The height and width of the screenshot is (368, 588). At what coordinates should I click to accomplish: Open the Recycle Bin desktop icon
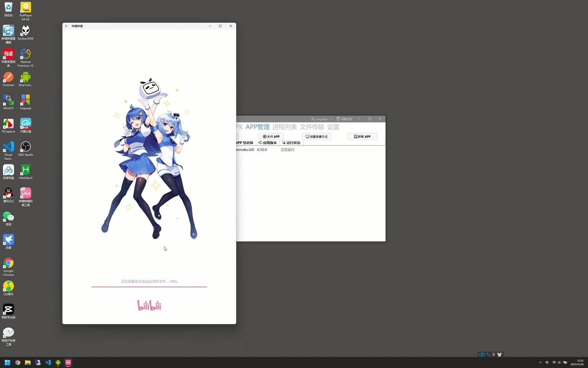9,10
